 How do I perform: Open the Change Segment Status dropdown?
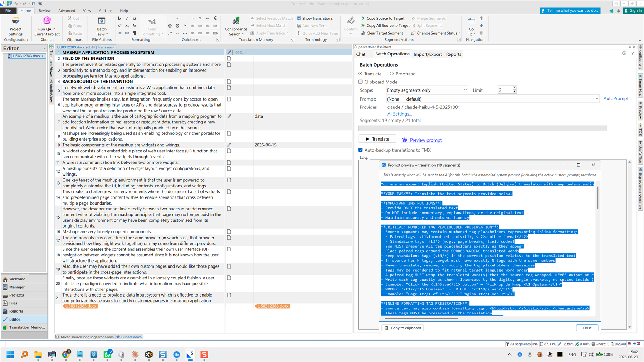click(x=436, y=33)
